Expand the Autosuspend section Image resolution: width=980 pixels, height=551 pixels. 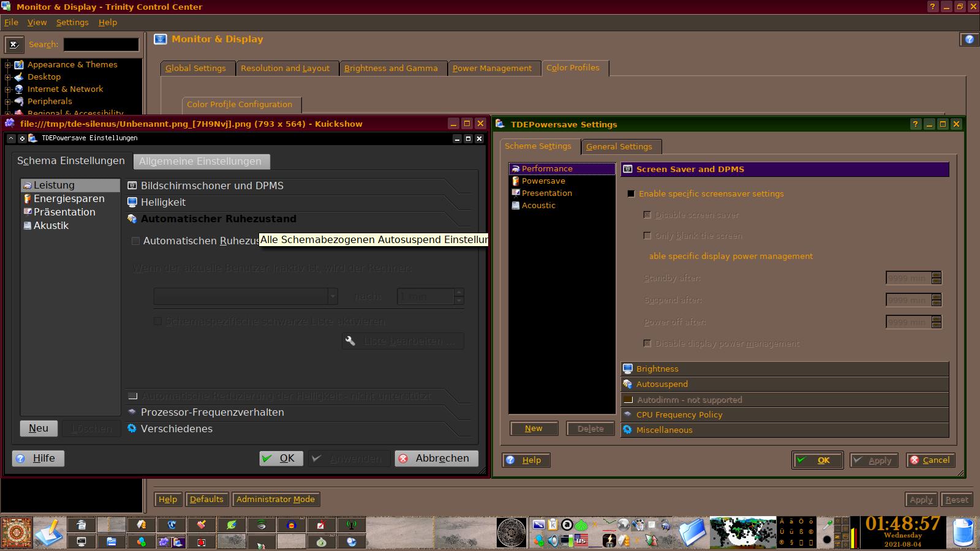coord(785,384)
